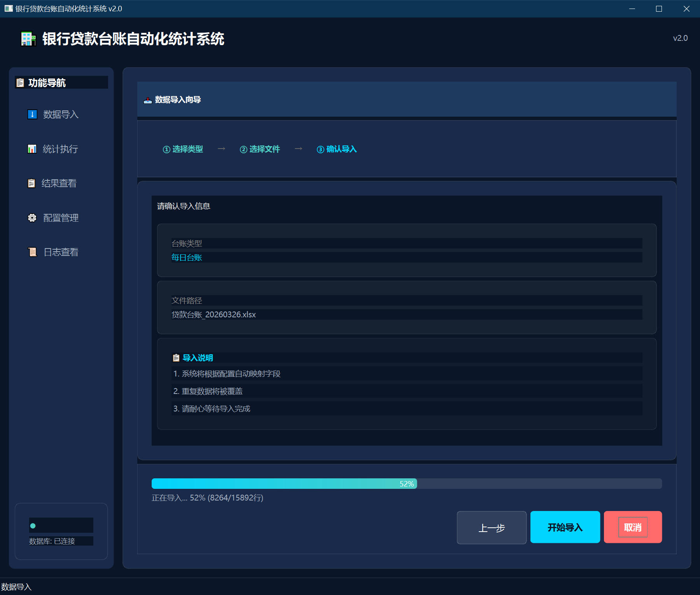Click the scroll icon beside 日志查看

tap(32, 252)
